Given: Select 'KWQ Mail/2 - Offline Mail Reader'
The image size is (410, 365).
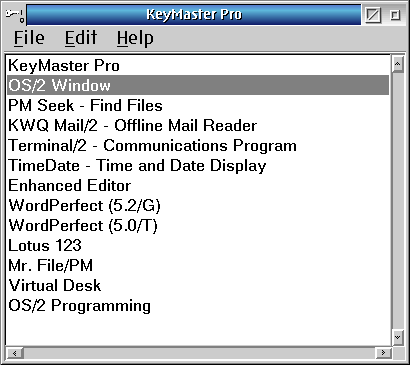Looking at the screenshot, I should [198, 125].
